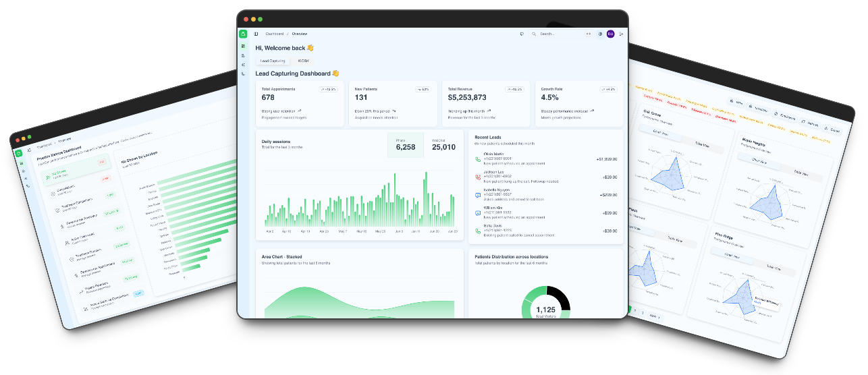Click the green app logo in center window
868x375 pixels.
point(243,34)
